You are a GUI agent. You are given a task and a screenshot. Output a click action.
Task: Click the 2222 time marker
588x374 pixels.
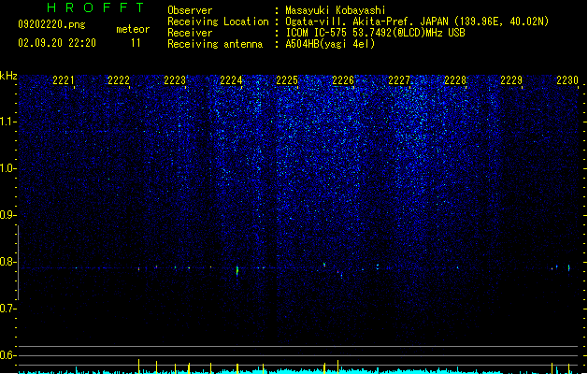(x=119, y=80)
